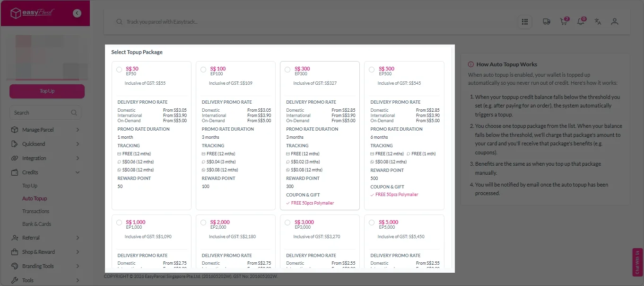Click the pink Top Up button
Viewport: 644px width, 286px height.
click(x=47, y=91)
